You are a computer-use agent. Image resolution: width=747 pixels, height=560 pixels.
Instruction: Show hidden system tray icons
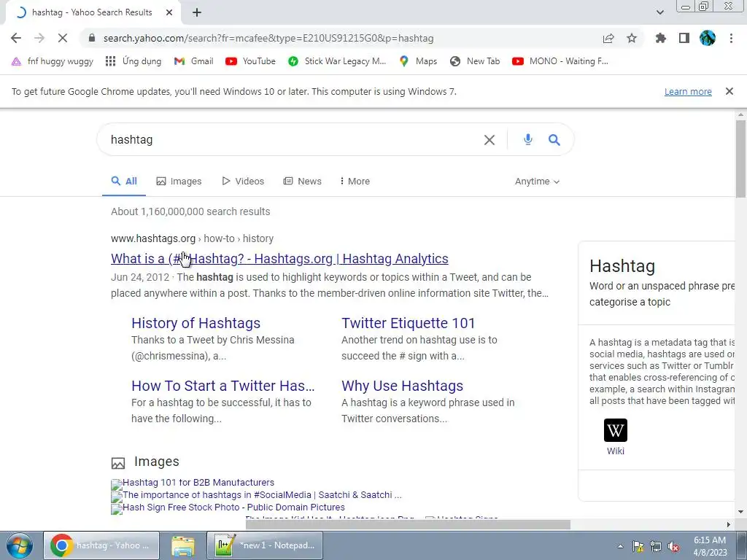(620, 546)
